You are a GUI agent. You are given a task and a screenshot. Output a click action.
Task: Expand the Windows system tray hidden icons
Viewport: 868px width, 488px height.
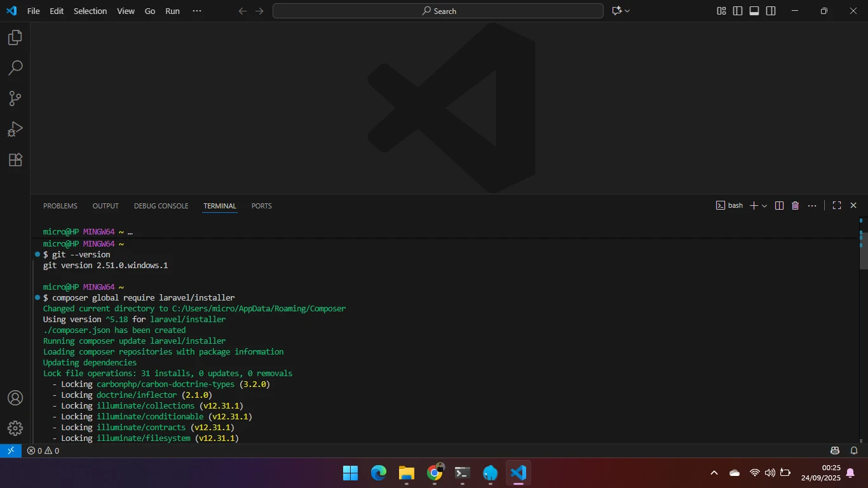click(714, 473)
